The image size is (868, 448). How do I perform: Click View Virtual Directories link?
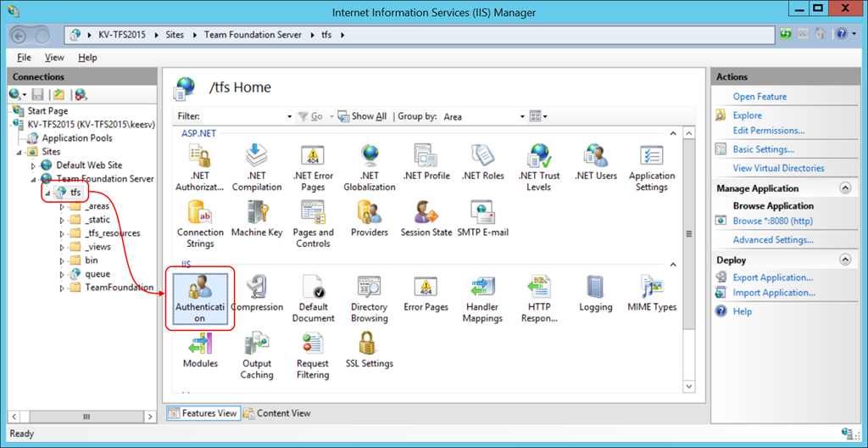click(778, 168)
